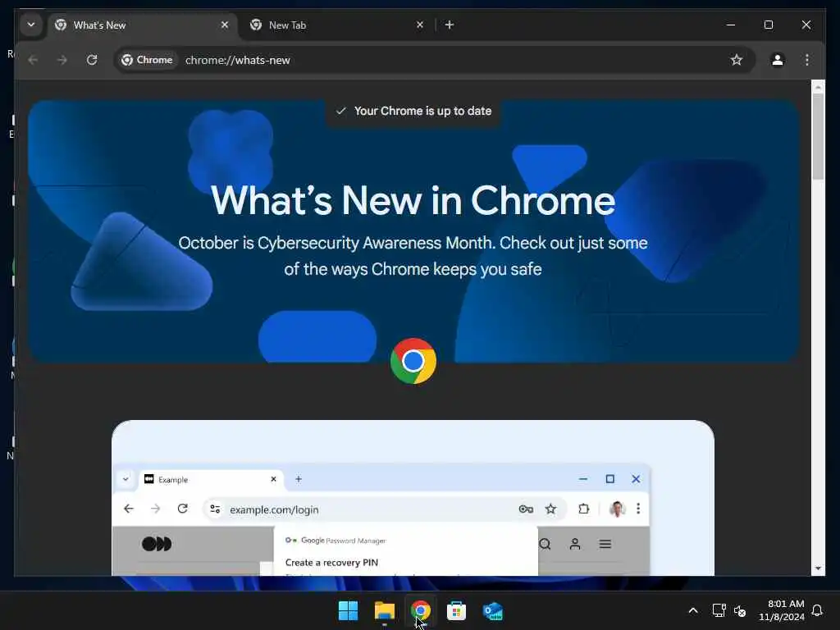The width and height of the screenshot is (840, 630).
Task: Click the muted volume tray icon
Action: coord(740,610)
